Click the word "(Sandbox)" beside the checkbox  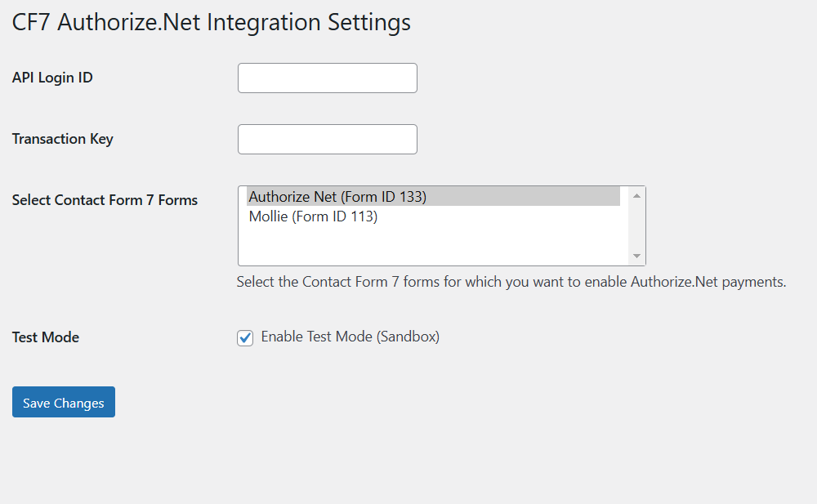[x=408, y=337]
